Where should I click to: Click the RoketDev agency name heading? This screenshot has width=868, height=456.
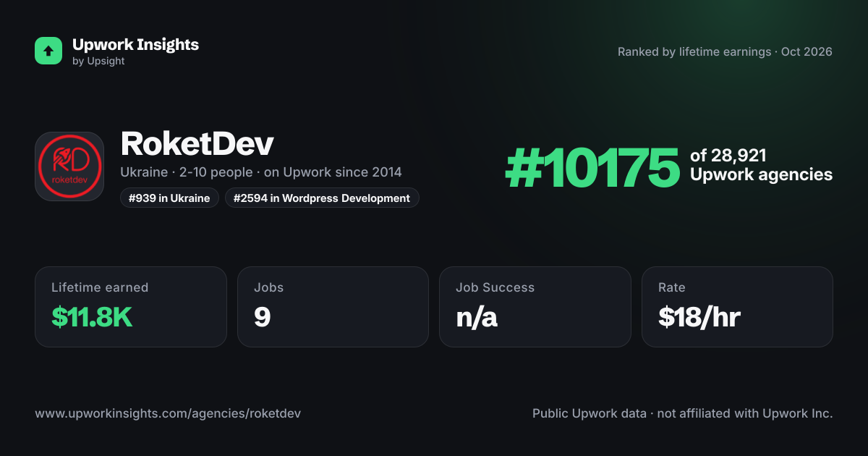(197, 144)
